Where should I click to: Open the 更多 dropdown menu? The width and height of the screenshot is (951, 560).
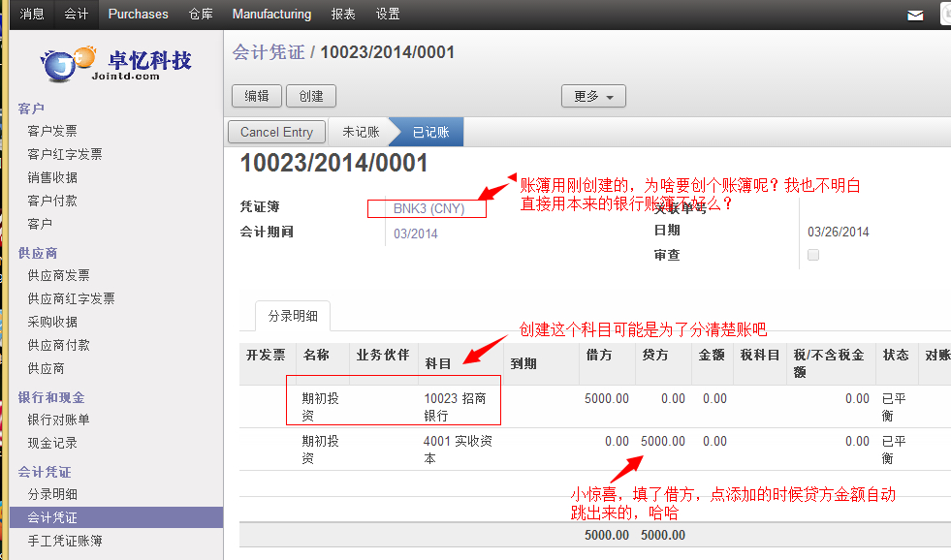point(593,97)
